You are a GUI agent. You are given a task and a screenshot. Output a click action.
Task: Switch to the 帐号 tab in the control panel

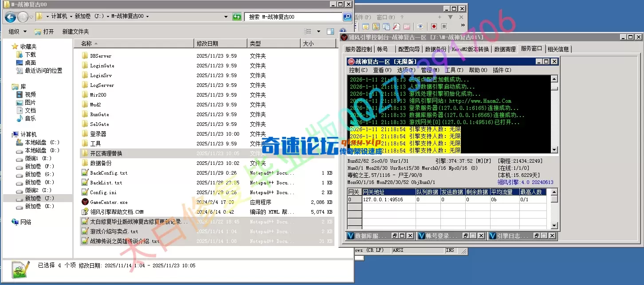coord(383,49)
